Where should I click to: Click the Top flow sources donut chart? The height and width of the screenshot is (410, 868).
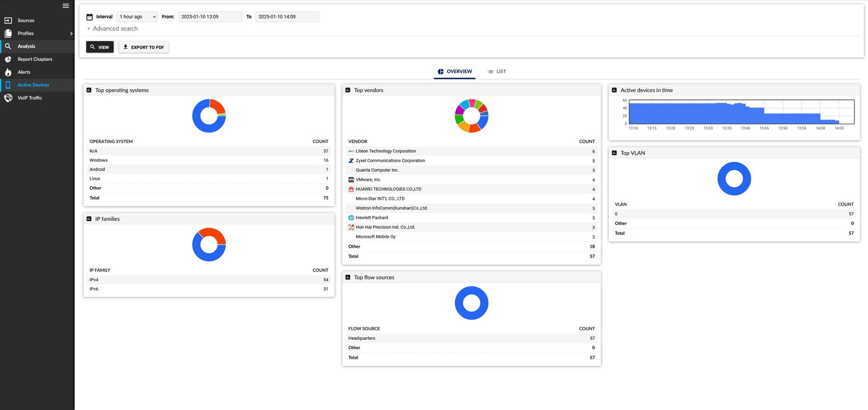[471, 303]
